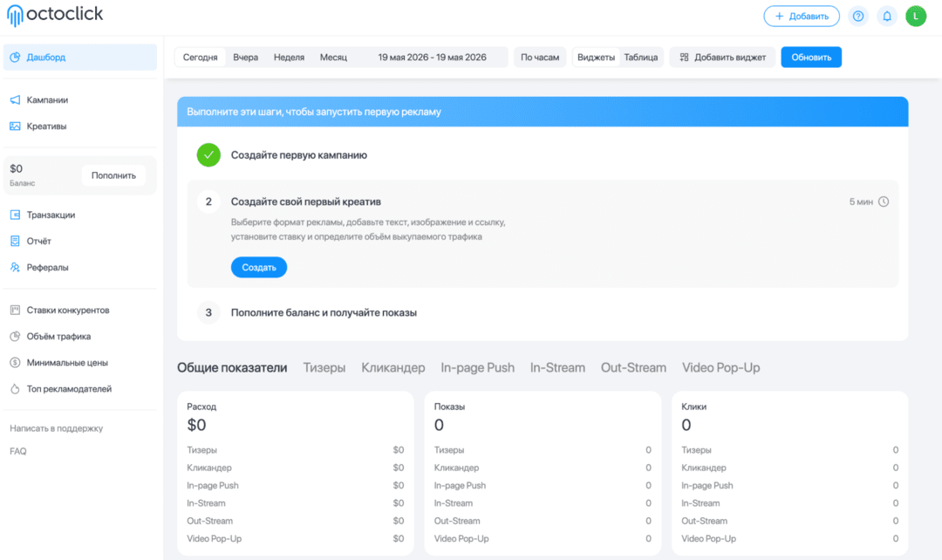
Task: Switch to Out-Stream tab
Action: (633, 368)
